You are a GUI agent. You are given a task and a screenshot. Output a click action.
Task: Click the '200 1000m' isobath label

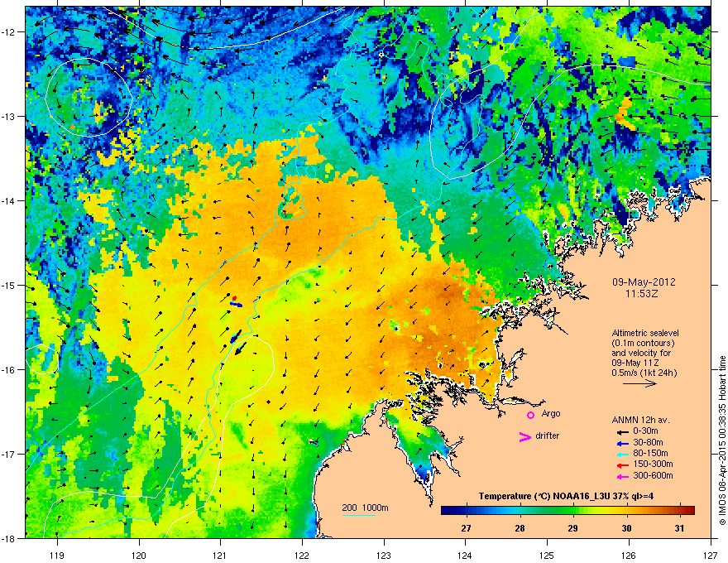[x=365, y=508]
